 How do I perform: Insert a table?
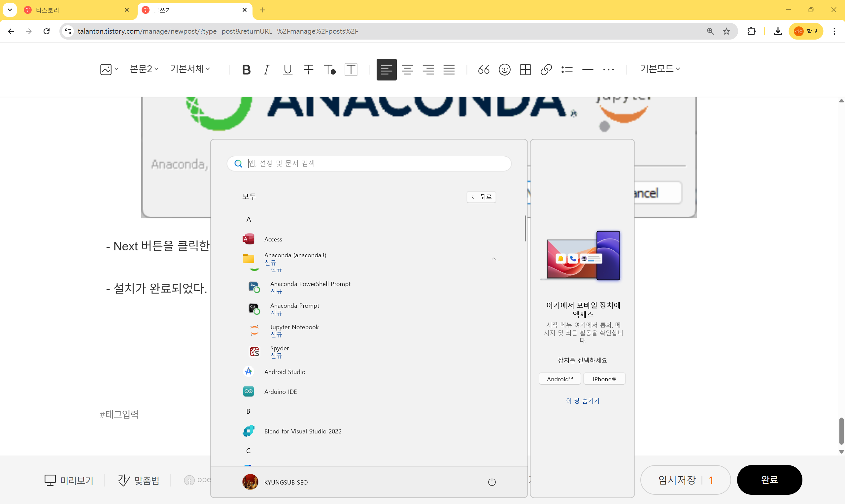point(525,70)
